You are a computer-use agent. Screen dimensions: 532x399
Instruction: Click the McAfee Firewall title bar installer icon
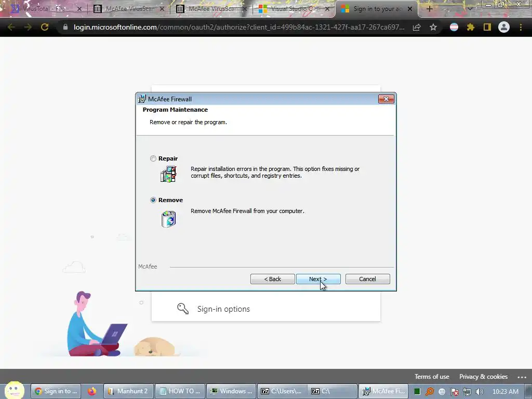(x=142, y=99)
